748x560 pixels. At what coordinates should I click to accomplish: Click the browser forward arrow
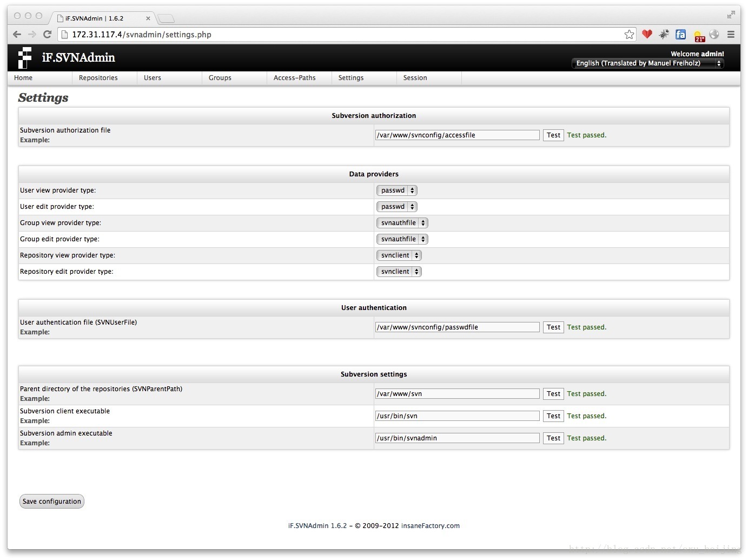pos(32,35)
